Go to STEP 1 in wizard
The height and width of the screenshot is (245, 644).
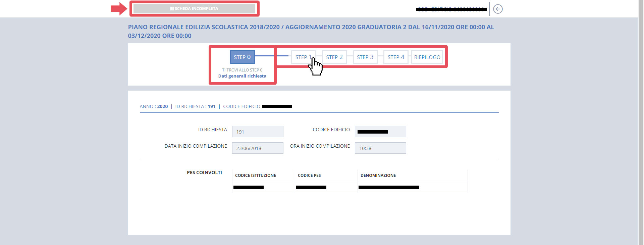(x=303, y=57)
